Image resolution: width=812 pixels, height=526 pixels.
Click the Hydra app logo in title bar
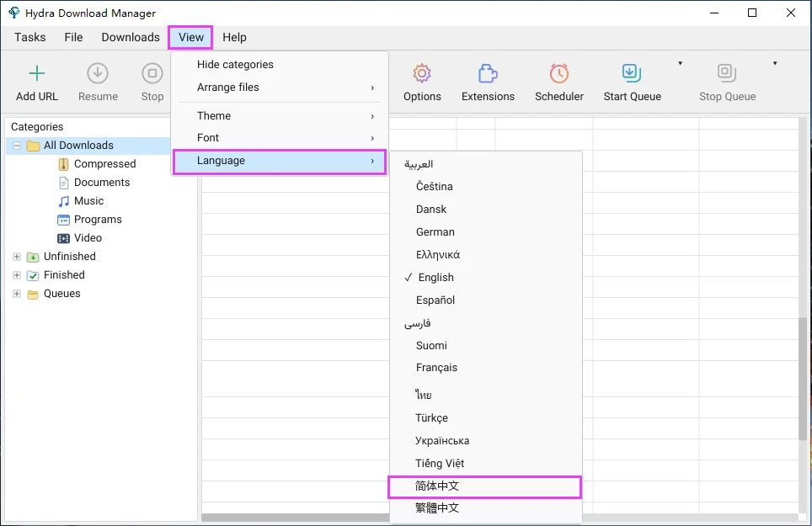point(14,13)
